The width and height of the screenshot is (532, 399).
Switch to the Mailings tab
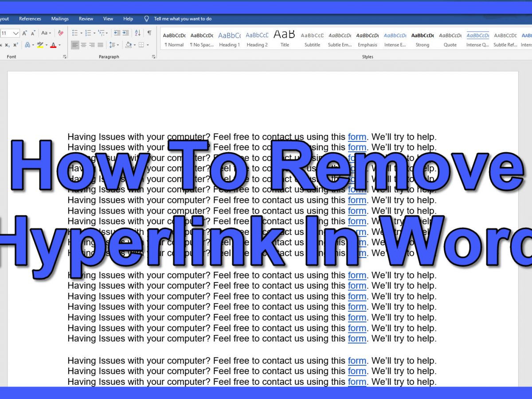(x=60, y=19)
